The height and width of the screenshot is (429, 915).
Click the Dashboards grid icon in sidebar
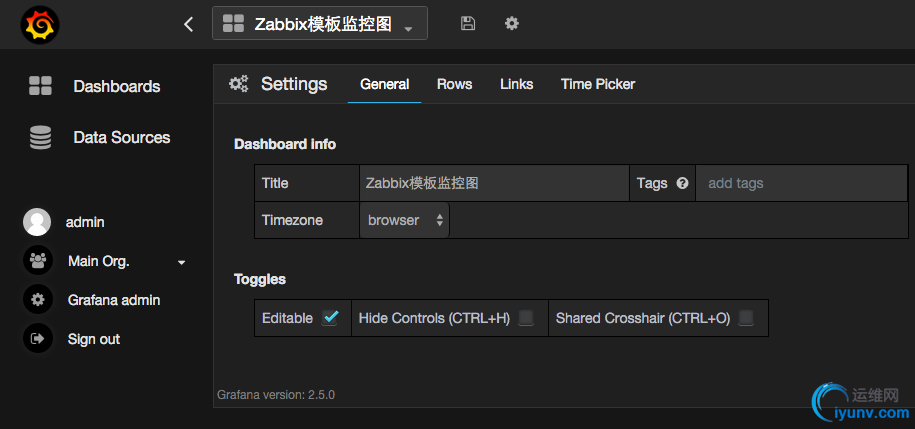[x=40, y=86]
